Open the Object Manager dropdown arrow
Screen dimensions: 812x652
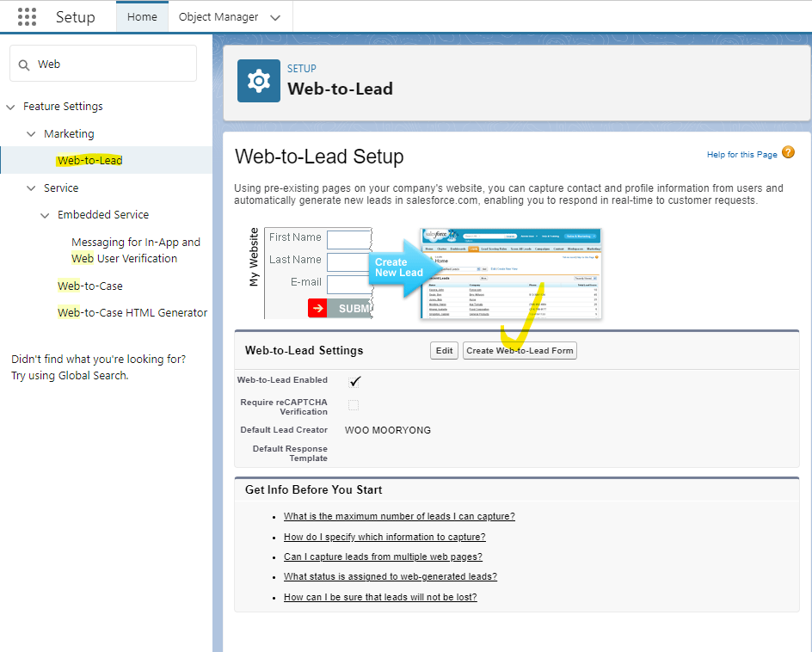(x=275, y=17)
